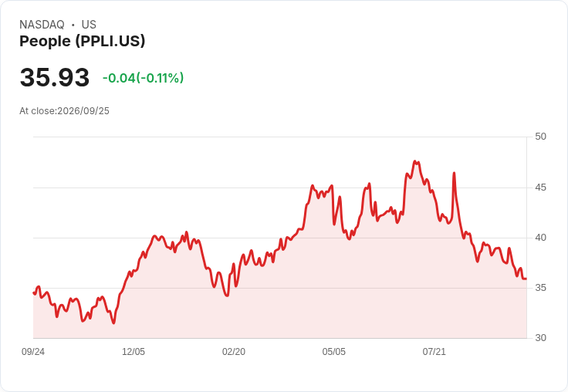Image resolution: width=568 pixels, height=392 pixels.
Task: Click the At close:2026/09/25 timestamp
Action: tap(64, 111)
